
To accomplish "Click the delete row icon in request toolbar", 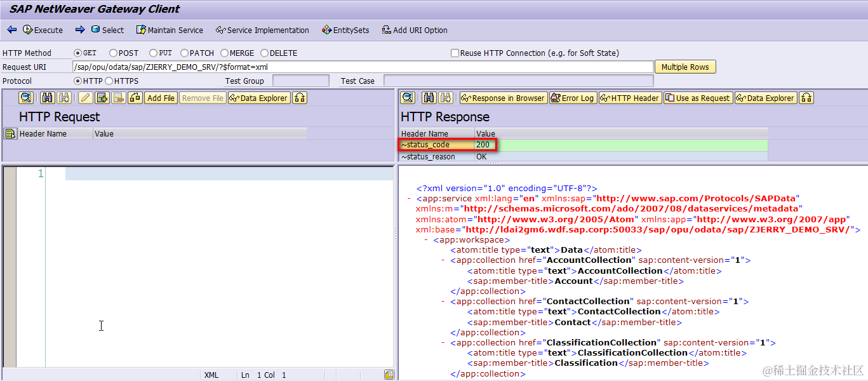I will pyautogui.click(x=119, y=98).
